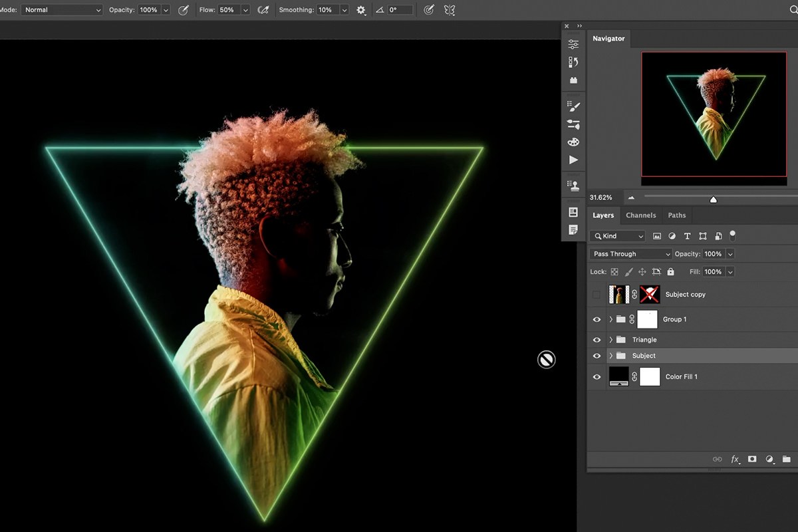The image size is (798, 532).
Task: Hide the Triangle group
Action: coord(597,340)
